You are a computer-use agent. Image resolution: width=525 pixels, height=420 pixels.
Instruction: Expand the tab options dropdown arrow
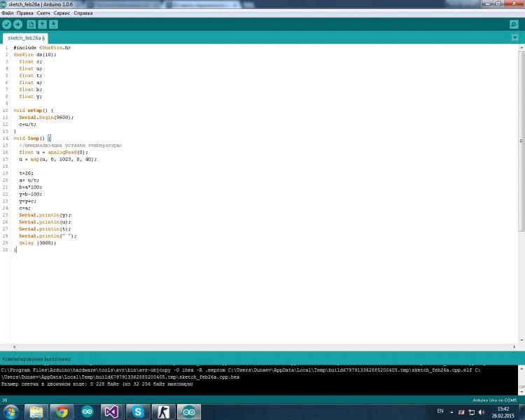tap(514, 38)
